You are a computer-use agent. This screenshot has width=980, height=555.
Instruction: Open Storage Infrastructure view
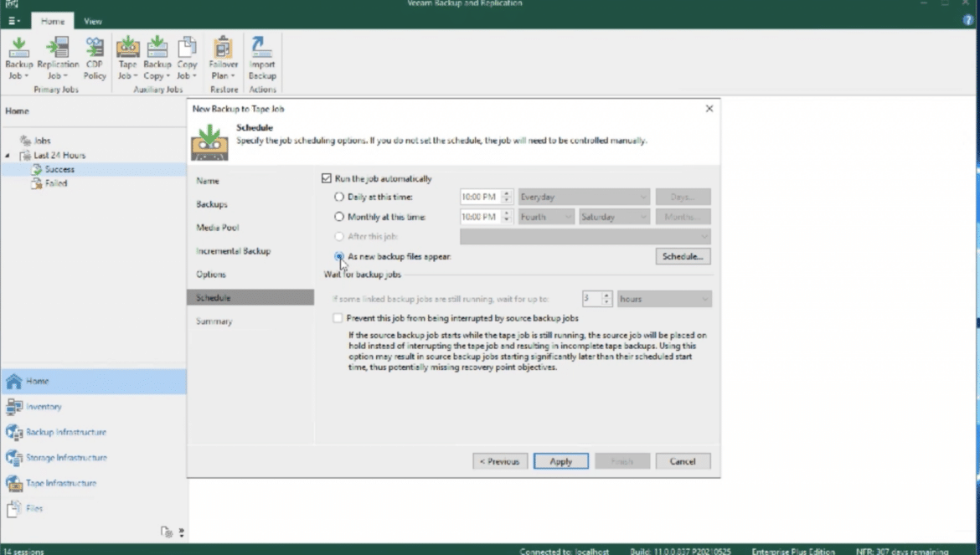(94, 458)
